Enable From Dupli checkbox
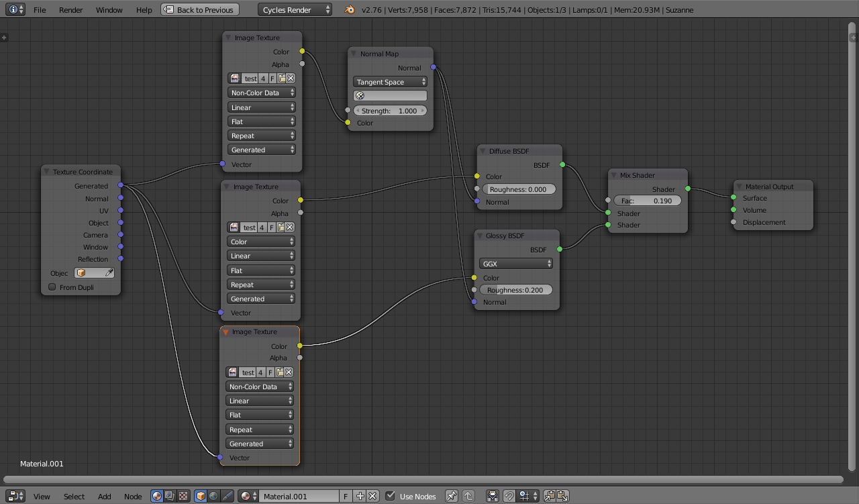Screen dimensions: 859x504 click(52, 287)
